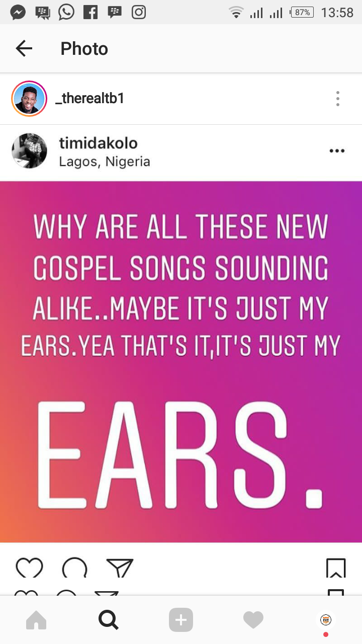The height and width of the screenshot is (644, 362).
Task: Open own profile tab in bottom bar
Action: (x=326, y=620)
